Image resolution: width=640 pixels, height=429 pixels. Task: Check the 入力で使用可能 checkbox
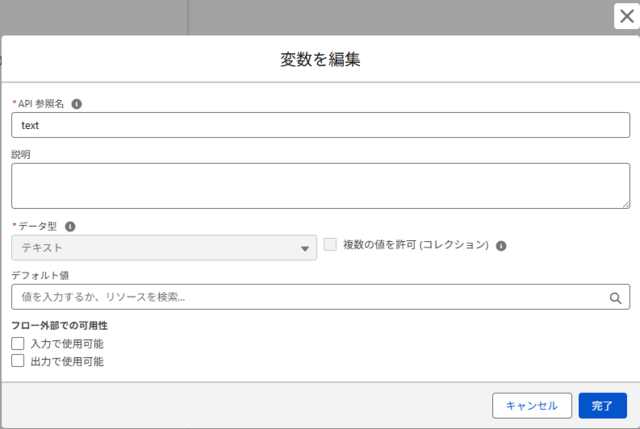point(18,344)
